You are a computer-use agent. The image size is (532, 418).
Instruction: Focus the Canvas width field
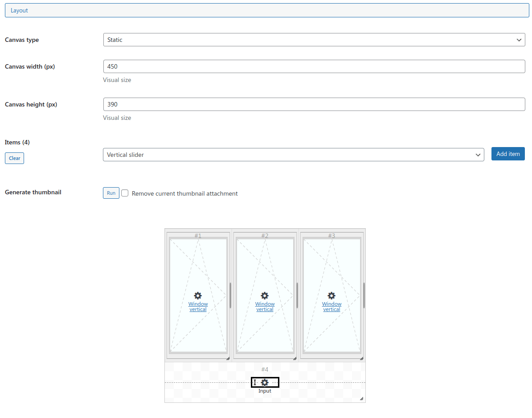[314, 66]
